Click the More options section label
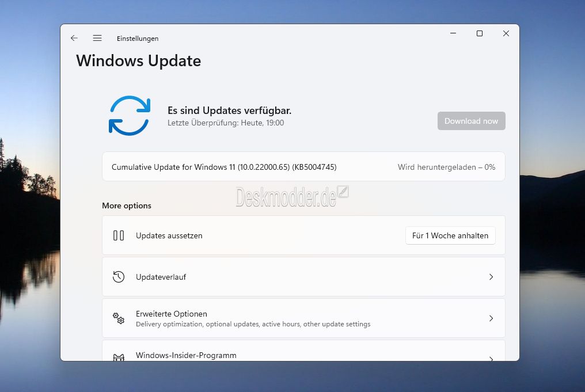Screen dimensions: 585x392 coord(127,205)
